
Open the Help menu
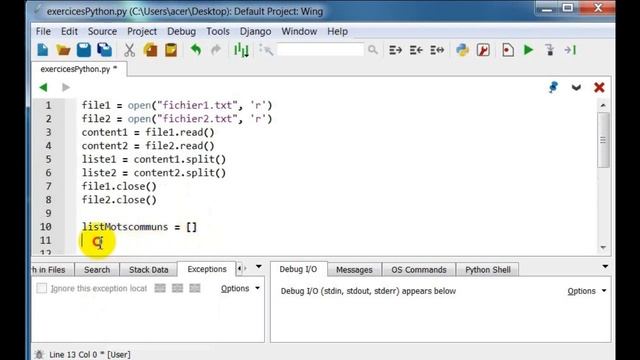pyautogui.click(x=337, y=31)
